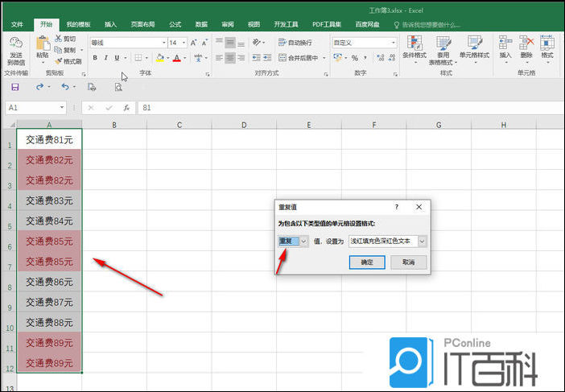This screenshot has width=565, height=392.
Task: Expand the font color dropdown arrow
Action: coord(184,58)
